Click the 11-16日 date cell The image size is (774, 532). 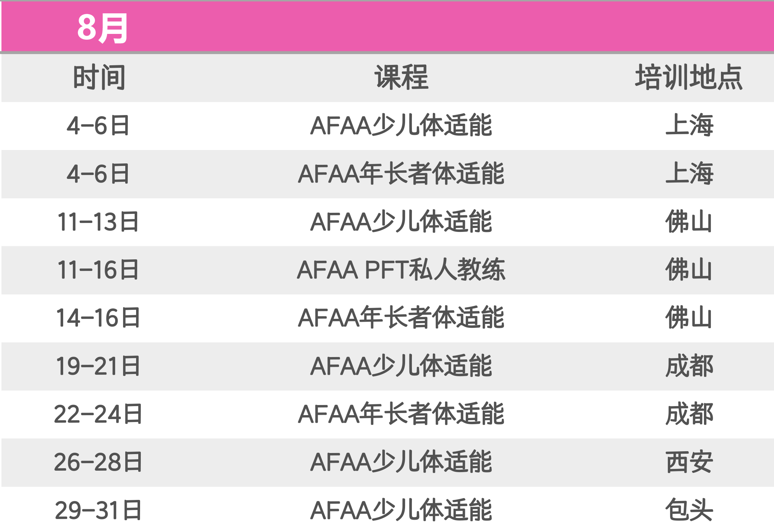[x=98, y=270]
